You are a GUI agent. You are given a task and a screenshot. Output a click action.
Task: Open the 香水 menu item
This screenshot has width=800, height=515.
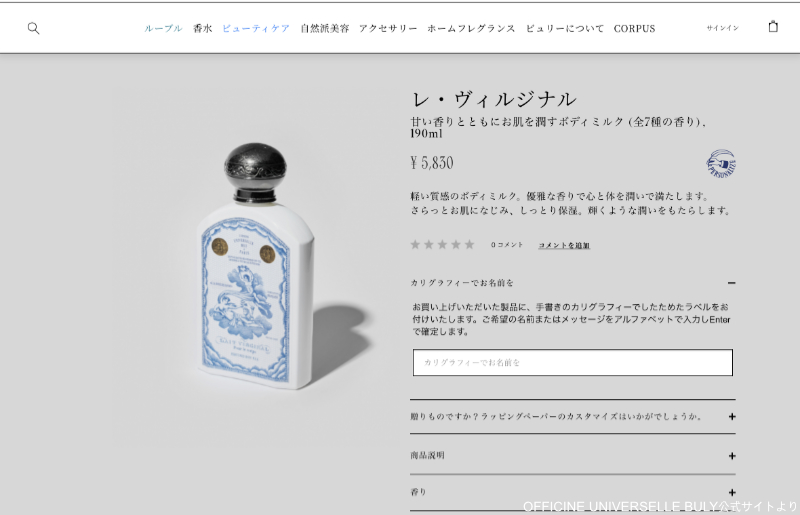(203, 29)
